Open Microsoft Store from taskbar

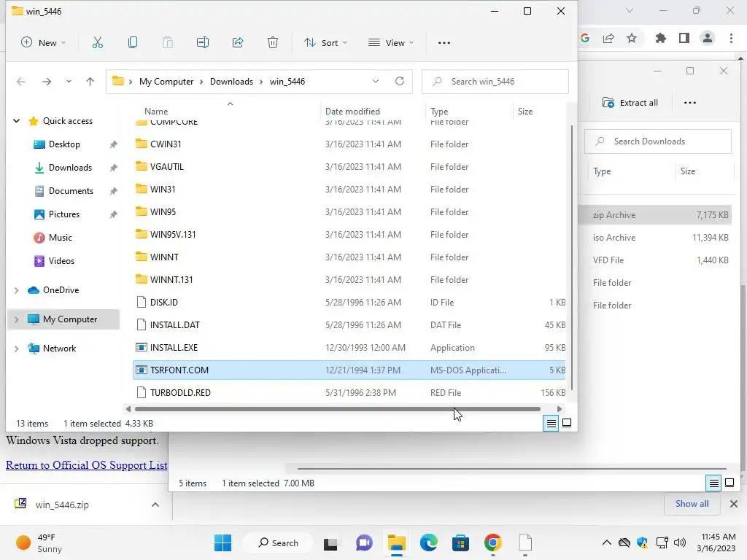click(461, 542)
